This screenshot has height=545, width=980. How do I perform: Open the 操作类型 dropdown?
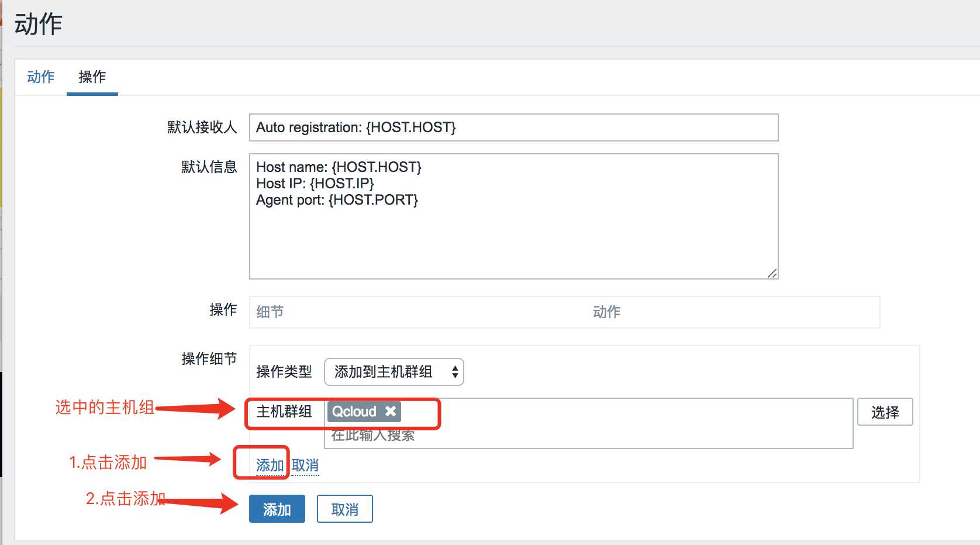(394, 372)
